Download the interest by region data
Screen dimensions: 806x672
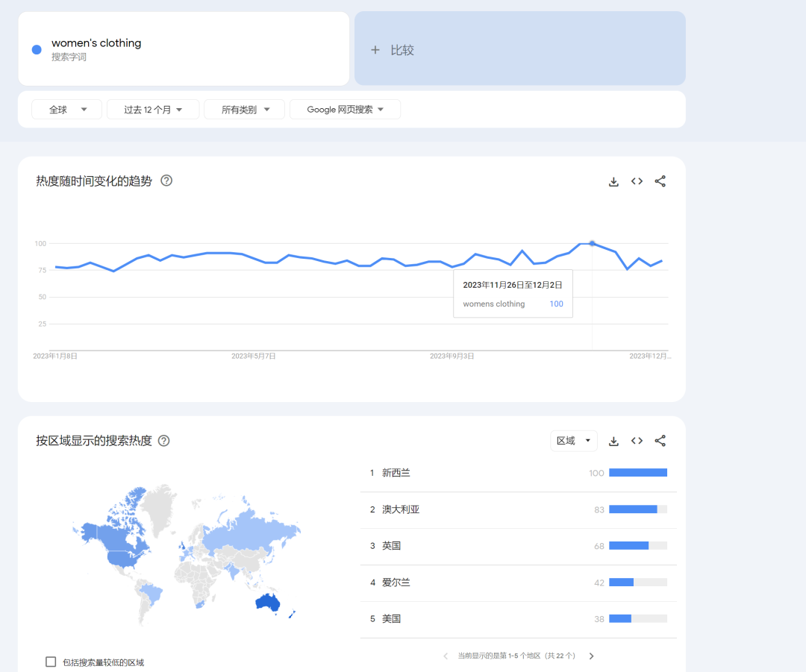(613, 441)
